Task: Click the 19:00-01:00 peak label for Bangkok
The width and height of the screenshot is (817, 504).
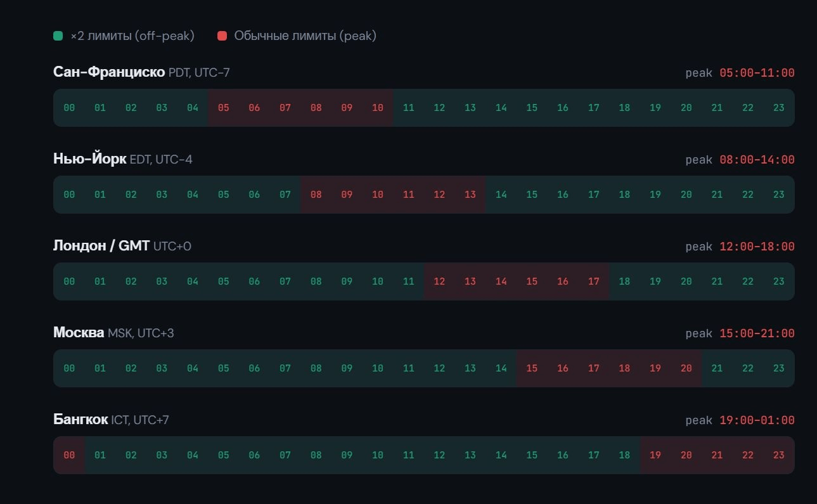Action: tap(756, 420)
